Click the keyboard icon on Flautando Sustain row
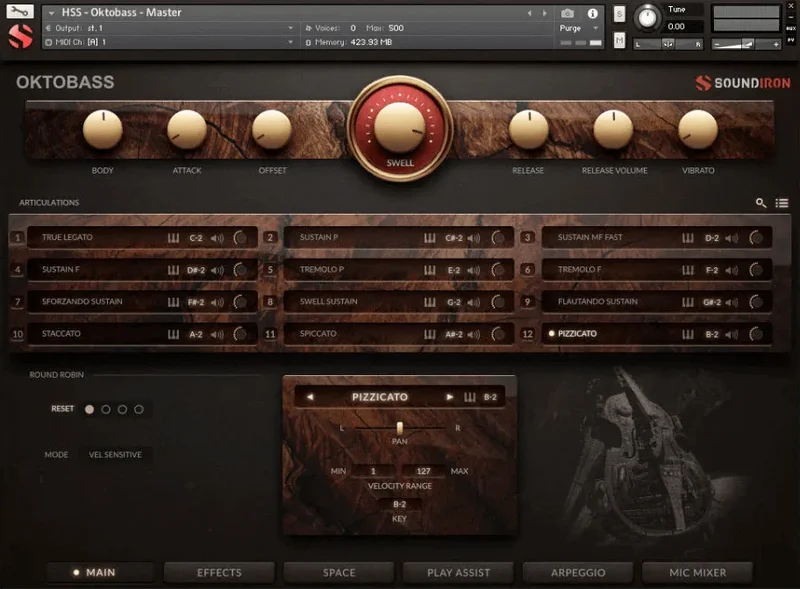The width and height of the screenshot is (800, 589). 688,302
